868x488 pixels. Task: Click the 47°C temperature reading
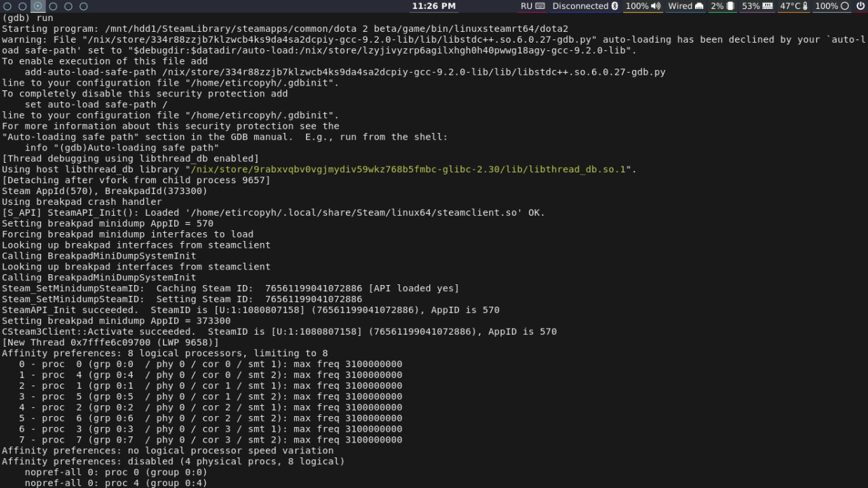790,6
